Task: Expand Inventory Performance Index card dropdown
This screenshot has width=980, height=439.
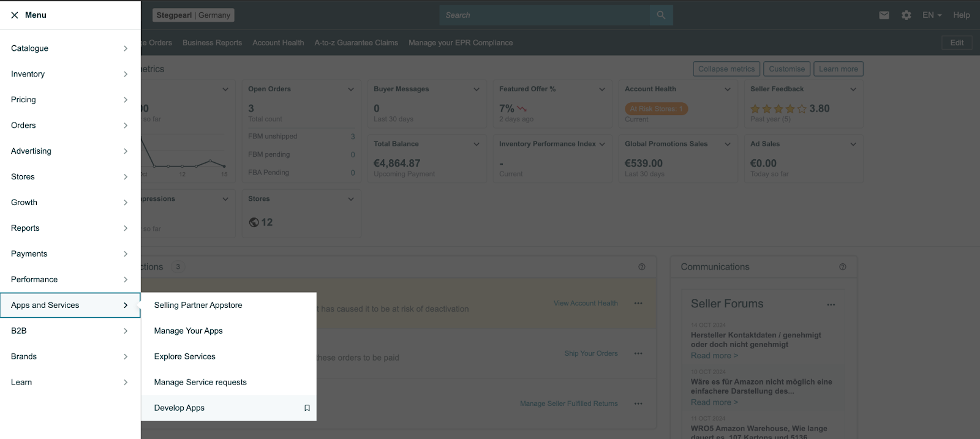Action: pos(602,144)
